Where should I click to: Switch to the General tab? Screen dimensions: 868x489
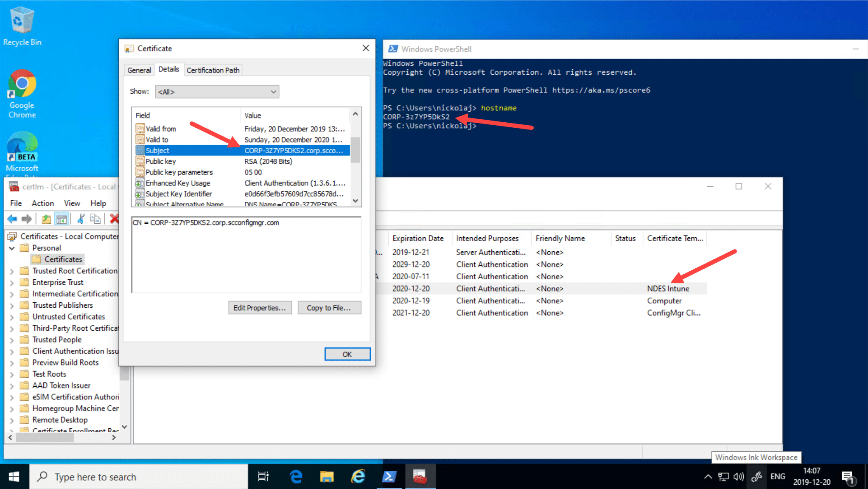pos(139,70)
